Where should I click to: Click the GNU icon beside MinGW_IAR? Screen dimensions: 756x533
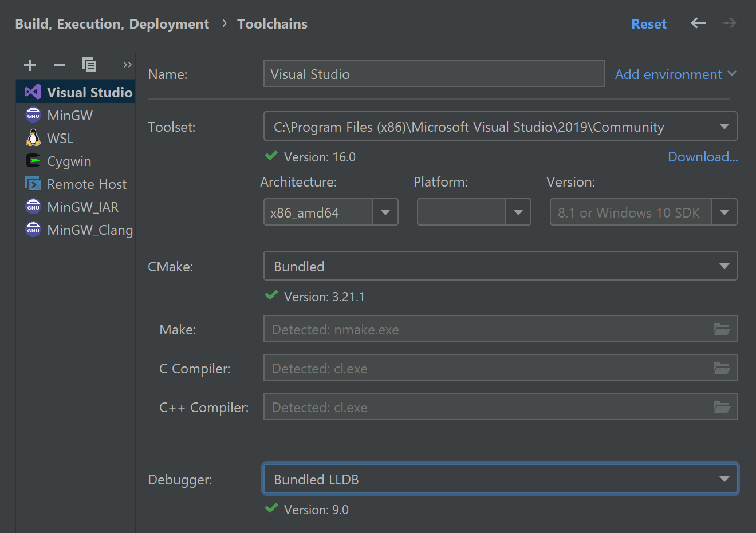tap(33, 207)
